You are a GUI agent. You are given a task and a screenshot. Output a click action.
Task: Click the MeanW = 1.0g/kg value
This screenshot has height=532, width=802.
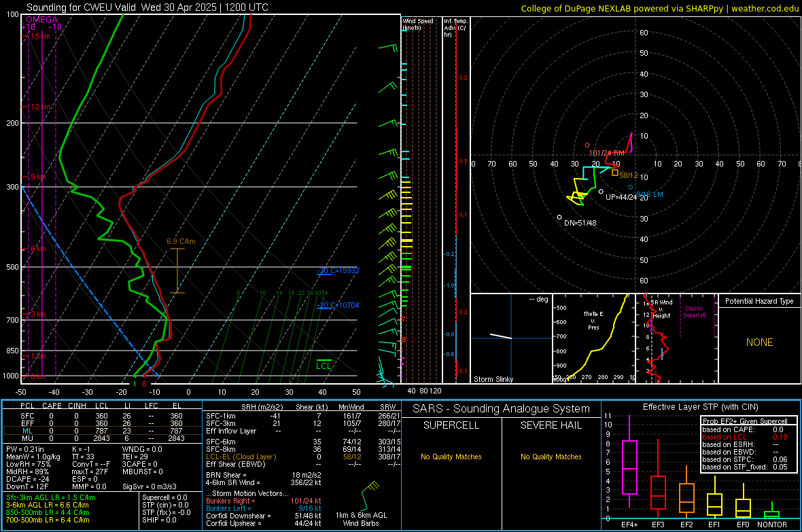coord(33,457)
